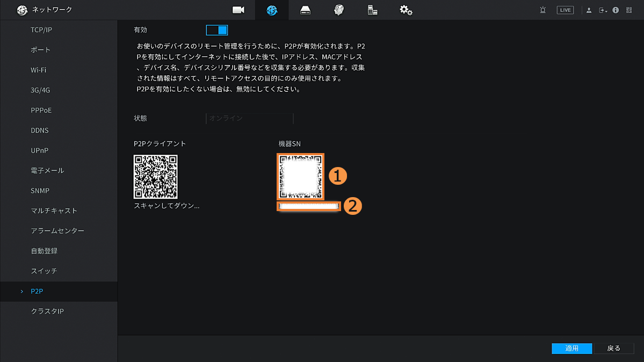Click the 適用 apply button
The image size is (644, 362).
[x=571, y=349]
